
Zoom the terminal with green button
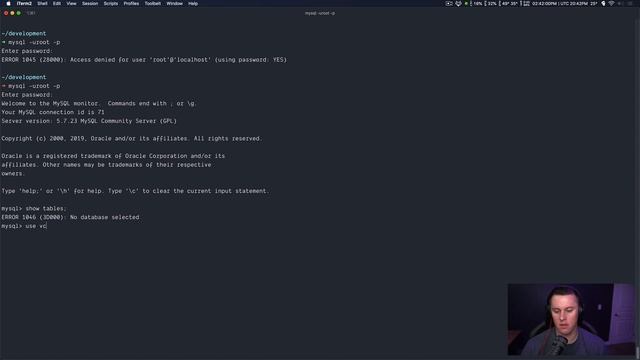(19, 13)
